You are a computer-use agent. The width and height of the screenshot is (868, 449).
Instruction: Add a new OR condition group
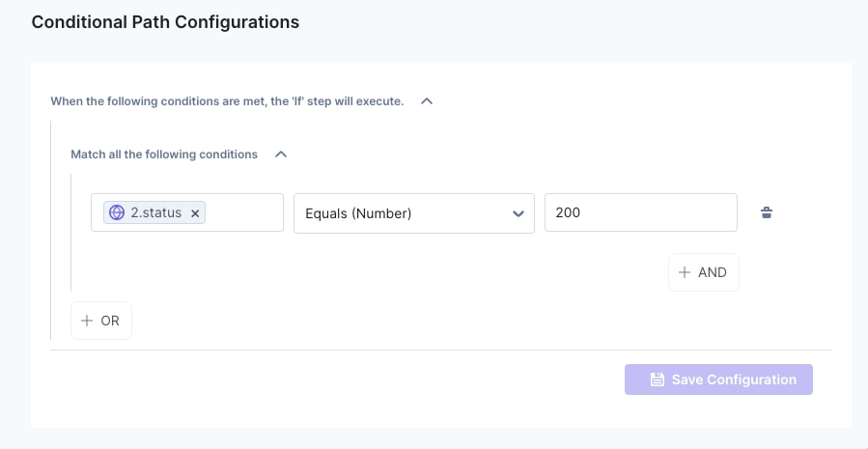tap(101, 321)
